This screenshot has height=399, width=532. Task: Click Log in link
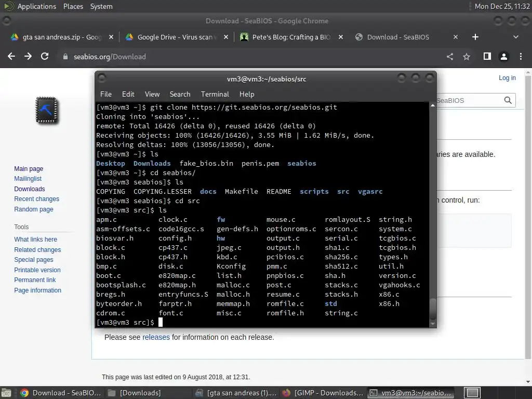[x=507, y=78]
